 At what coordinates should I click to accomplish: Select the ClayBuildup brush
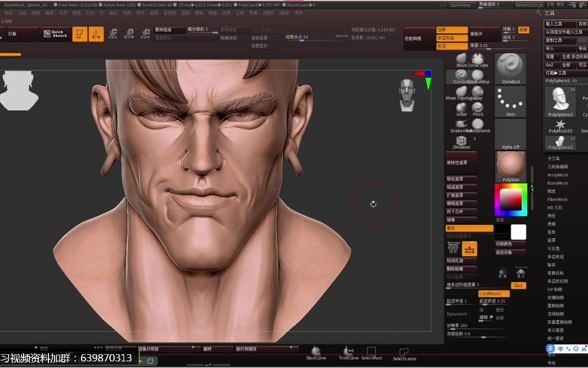(478, 74)
